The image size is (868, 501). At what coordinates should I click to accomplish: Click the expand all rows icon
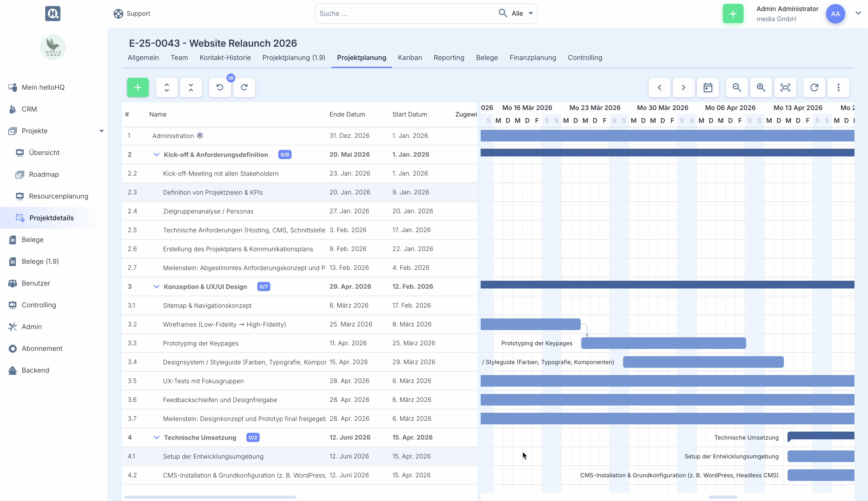(x=167, y=87)
